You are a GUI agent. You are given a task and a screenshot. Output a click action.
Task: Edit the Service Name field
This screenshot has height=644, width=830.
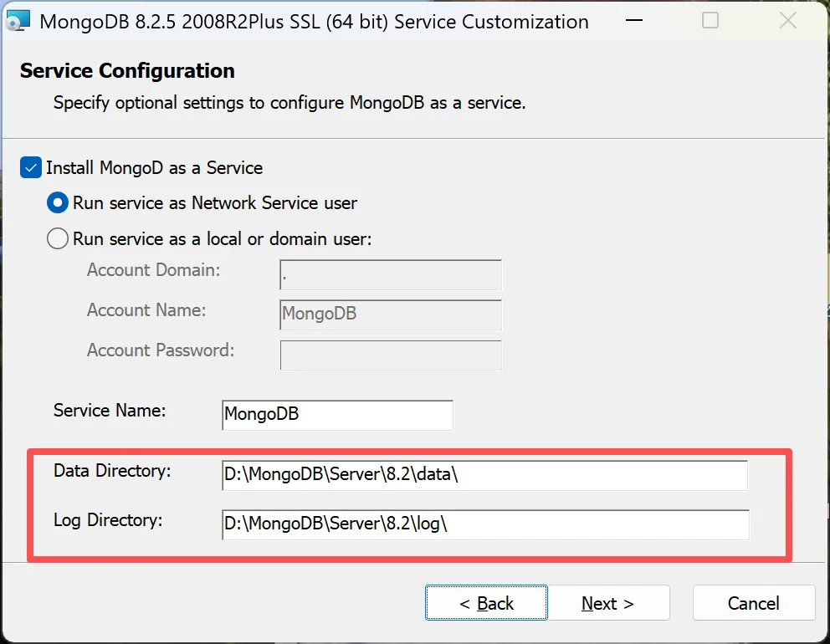[338, 415]
